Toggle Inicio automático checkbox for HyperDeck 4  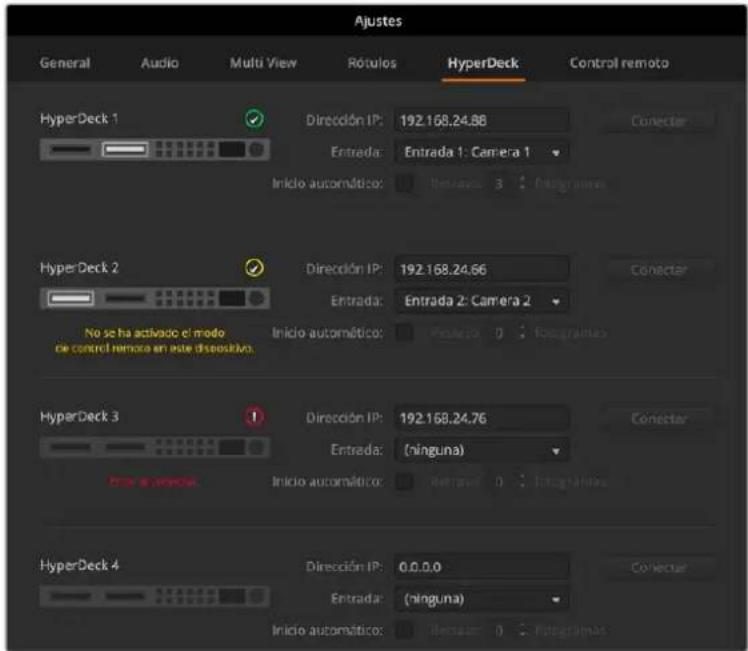(405, 630)
